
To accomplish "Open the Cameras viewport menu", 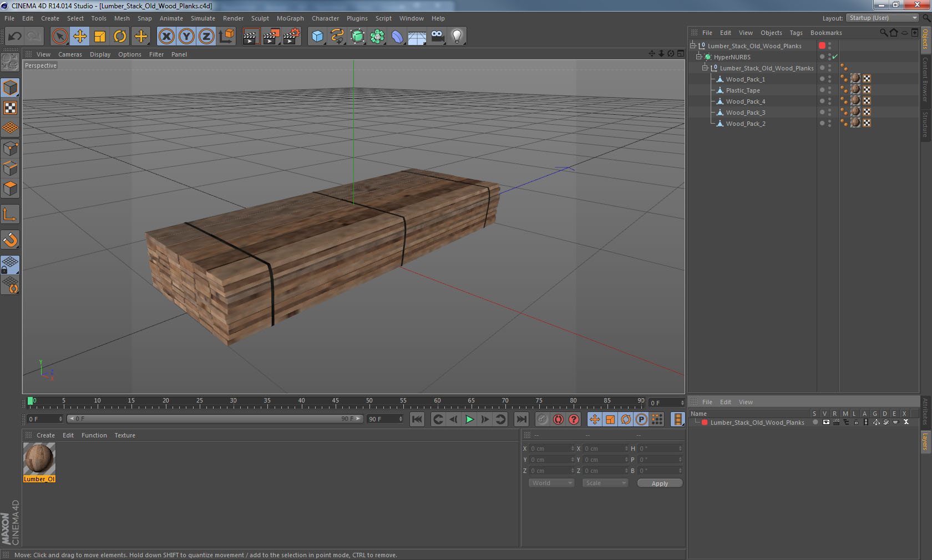I will 70,54.
